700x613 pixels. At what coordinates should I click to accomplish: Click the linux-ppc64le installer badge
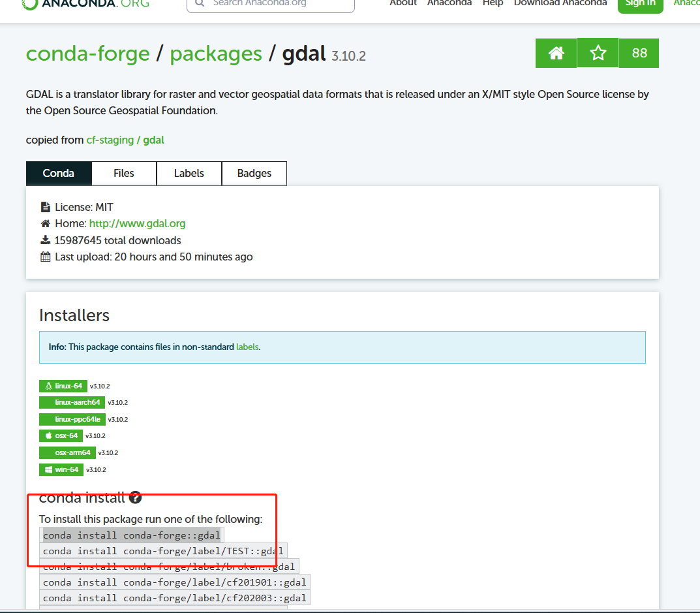[72, 420]
